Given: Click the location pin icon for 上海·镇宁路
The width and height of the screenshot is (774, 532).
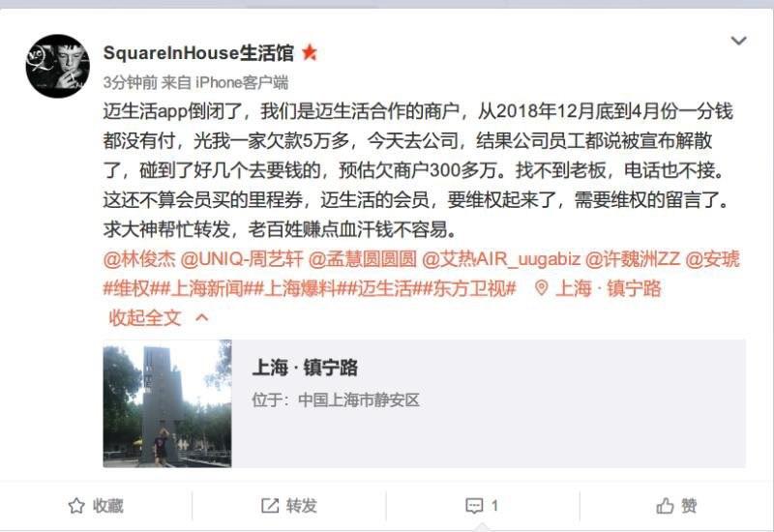Looking at the screenshot, I should click(541, 288).
